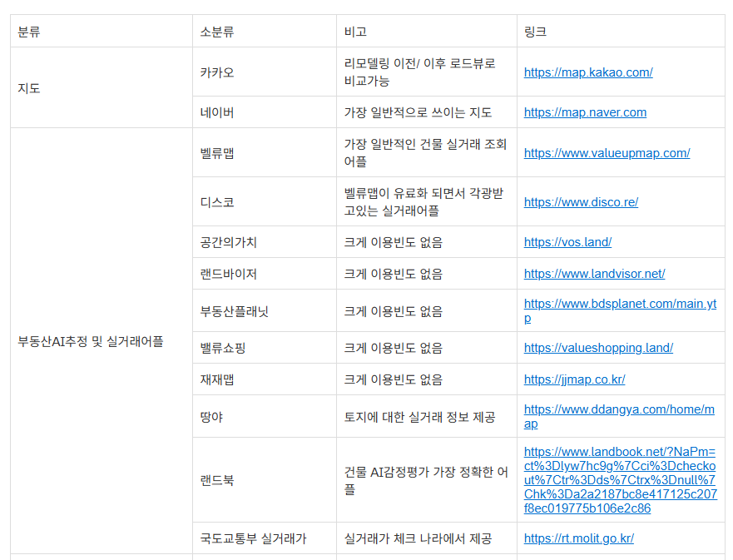Click 크게 이용빈도 없음 in 부동산플래닛 row
This screenshot has width=733, height=560.
394,311
